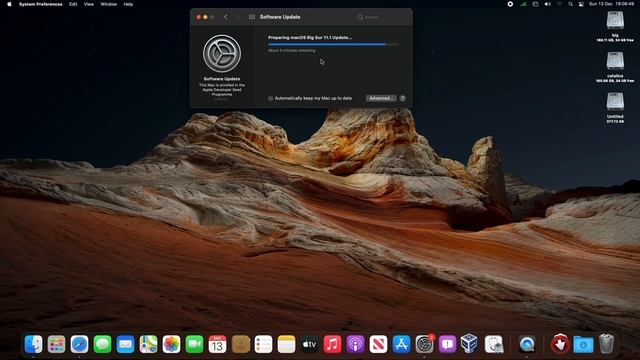Open the Edit menu
This screenshot has width=640, height=360.
[73, 4]
